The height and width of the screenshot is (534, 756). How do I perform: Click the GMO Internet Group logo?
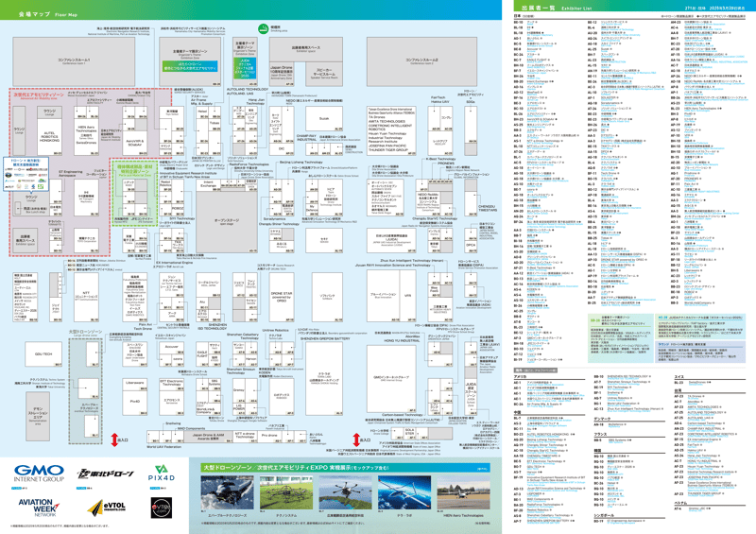[39, 474]
